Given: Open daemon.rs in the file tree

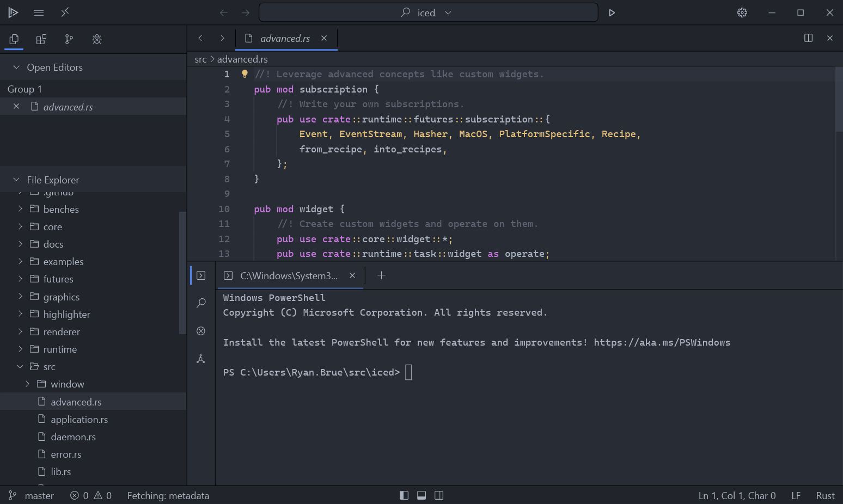Looking at the screenshot, I should coord(93,437).
